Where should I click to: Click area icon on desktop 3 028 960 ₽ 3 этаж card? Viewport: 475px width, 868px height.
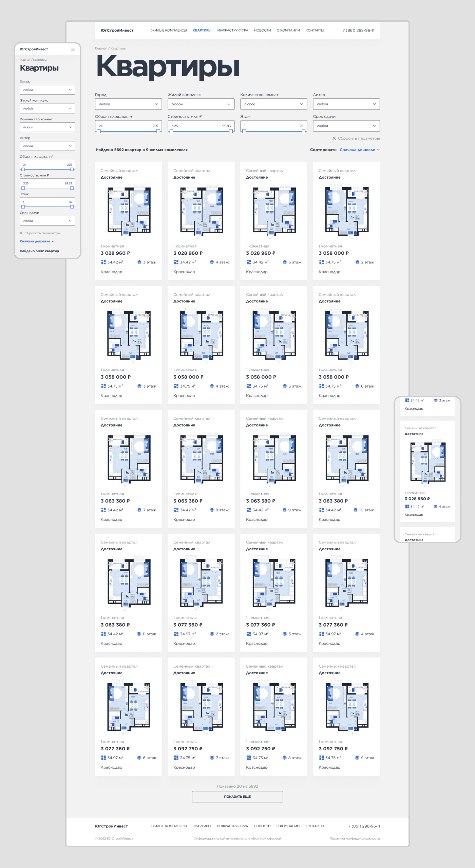point(103,262)
